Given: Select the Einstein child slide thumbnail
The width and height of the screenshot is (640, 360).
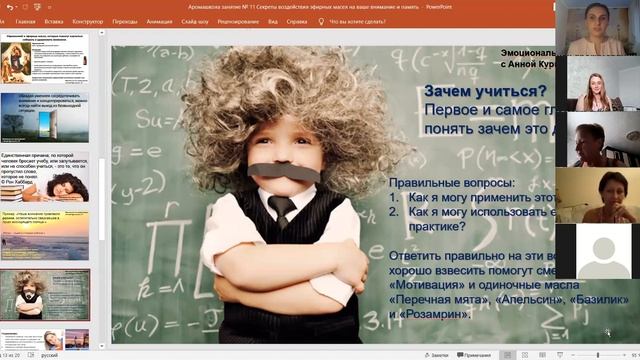Looking at the screenshot, I should tap(44, 295).
